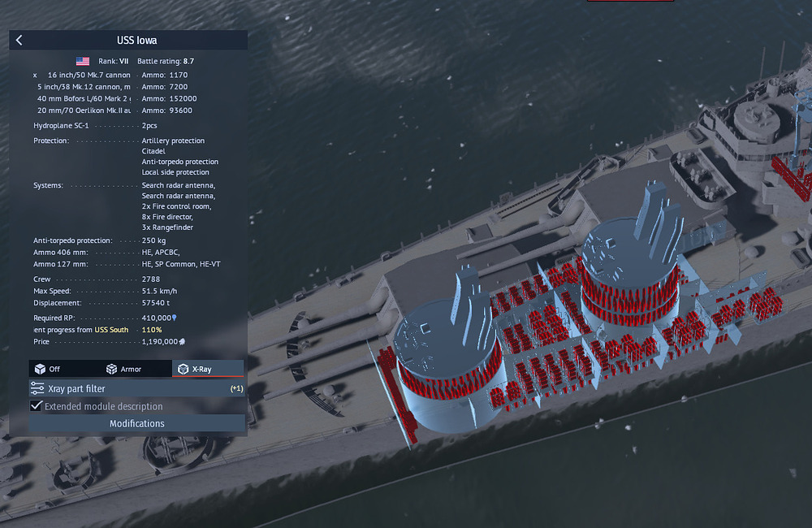
Task: Uncheck Extended module description
Action: coord(37,406)
